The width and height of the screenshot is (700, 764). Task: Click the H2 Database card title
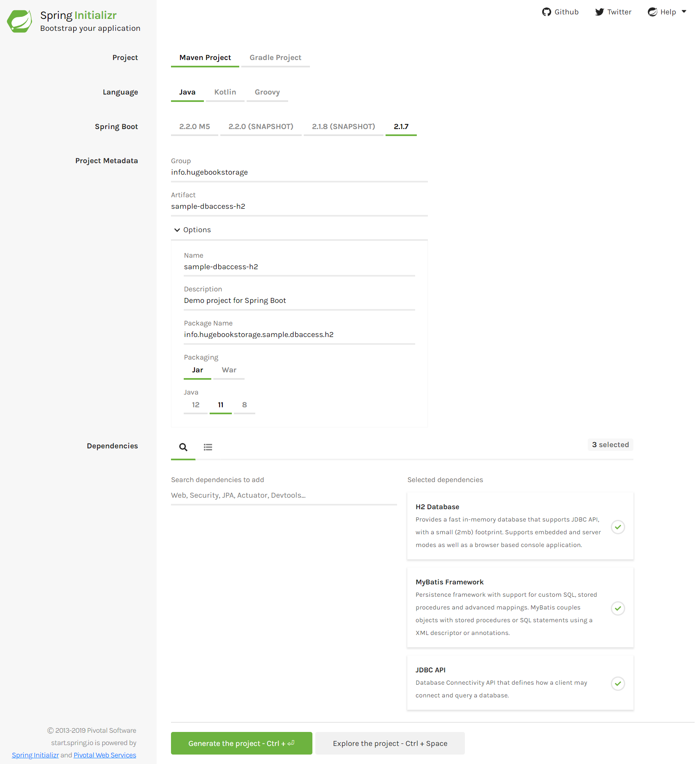[x=437, y=507]
